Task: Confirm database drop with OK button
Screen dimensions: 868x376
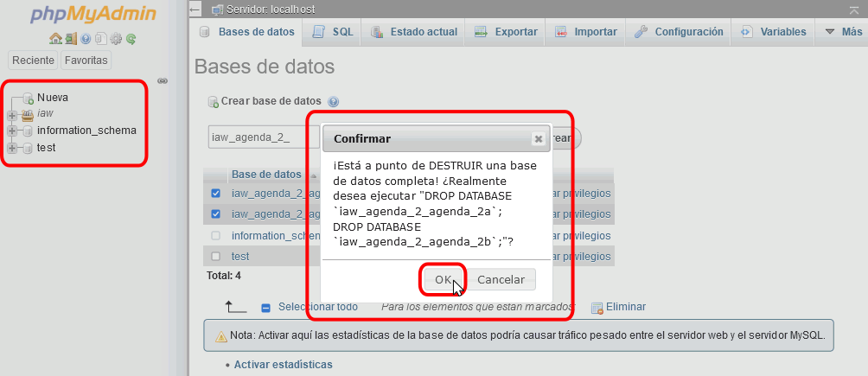Action: coord(443,280)
